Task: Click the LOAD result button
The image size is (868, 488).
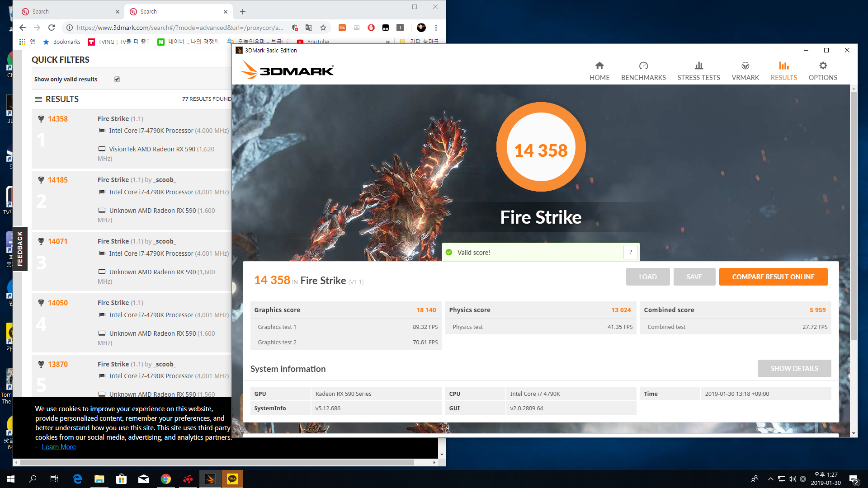Action: coord(648,277)
